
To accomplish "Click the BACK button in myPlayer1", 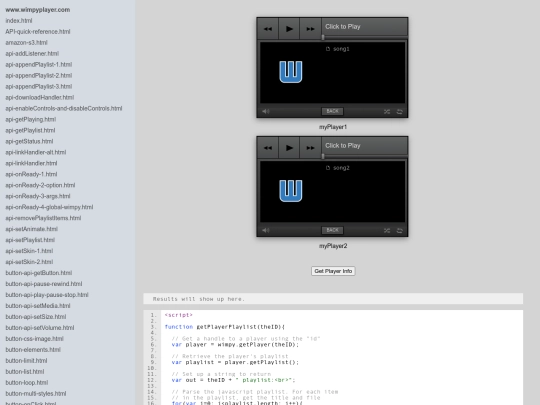I will pos(332,111).
